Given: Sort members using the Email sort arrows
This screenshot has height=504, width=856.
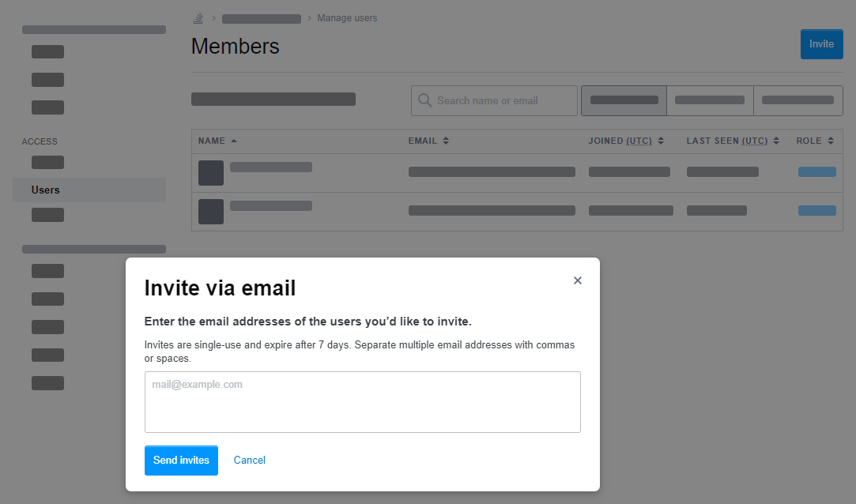Looking at the screenshot, I should click(x=446, y=141).
